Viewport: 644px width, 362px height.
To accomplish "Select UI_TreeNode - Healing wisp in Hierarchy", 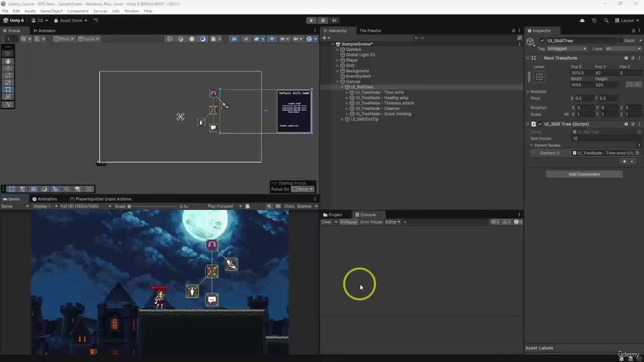I will 382,98.
